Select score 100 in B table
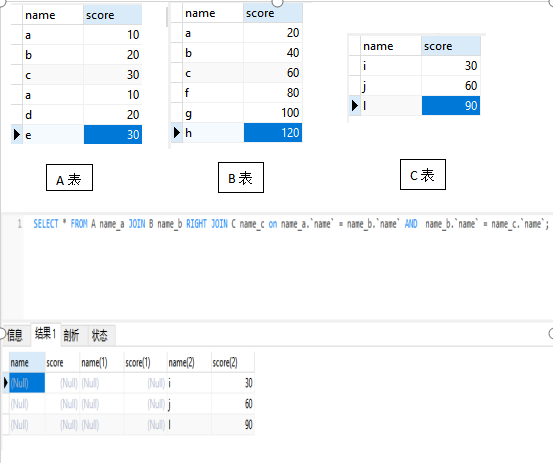Image resolution: width=553 pixels, height=463 pixels. [273, 113]
